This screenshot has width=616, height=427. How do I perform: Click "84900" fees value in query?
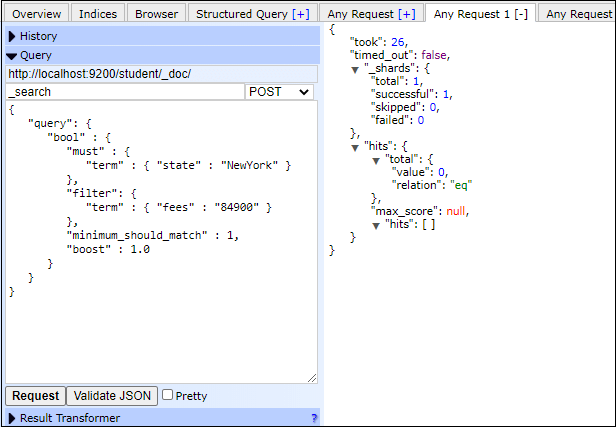[236, 207]
